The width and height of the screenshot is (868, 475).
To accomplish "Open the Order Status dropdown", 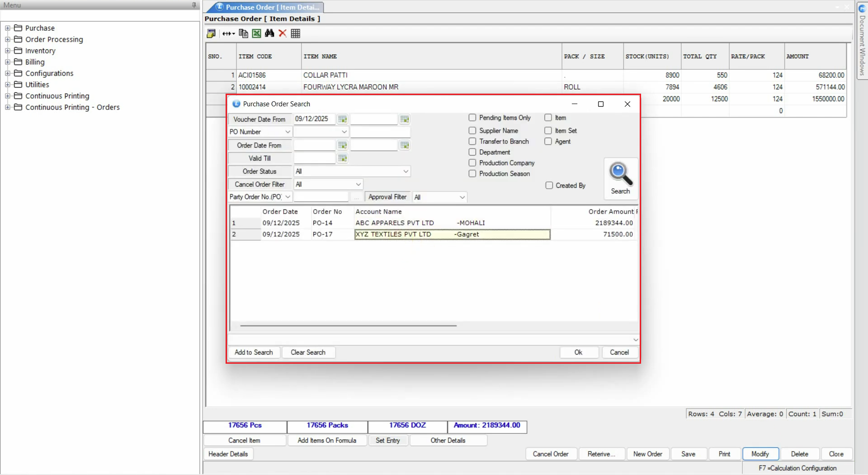I will pos(406,171).
